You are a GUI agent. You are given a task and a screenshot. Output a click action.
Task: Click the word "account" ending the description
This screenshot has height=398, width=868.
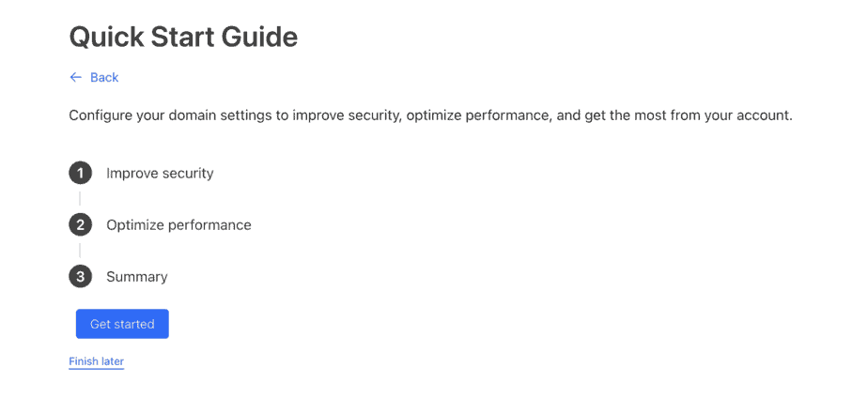tap(764, 116)
